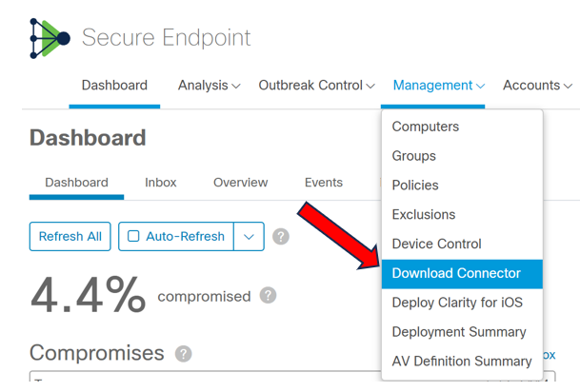Expand the Auto-Refresh interval dropdown arrow
Screen dimensions: 580x392
click(x=249, y=237)
